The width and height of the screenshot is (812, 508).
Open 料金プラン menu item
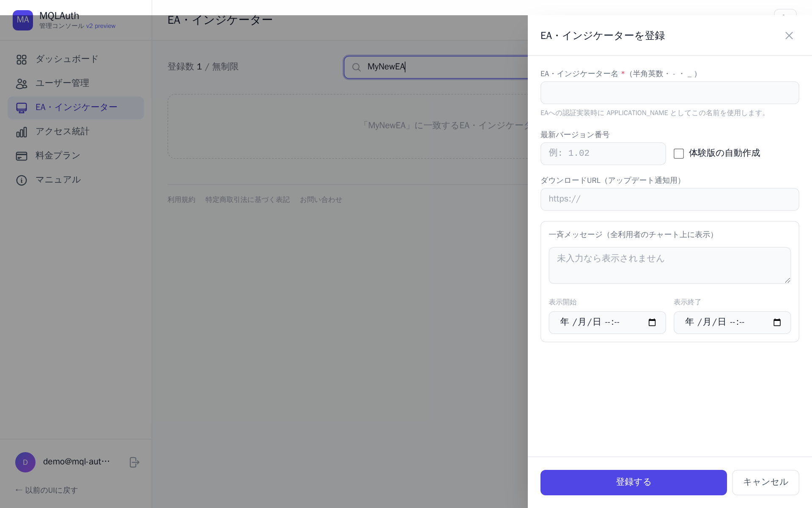76,156
